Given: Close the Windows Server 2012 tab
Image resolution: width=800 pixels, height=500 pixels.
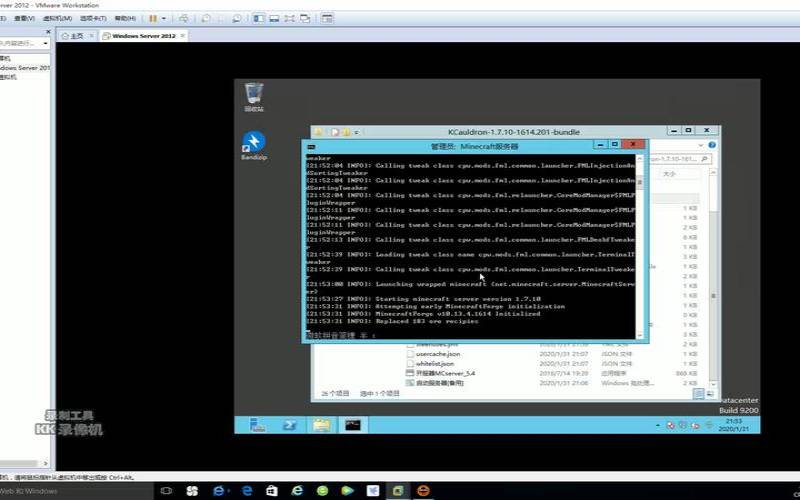Looking at the screenshot, I should pos(183,36).
